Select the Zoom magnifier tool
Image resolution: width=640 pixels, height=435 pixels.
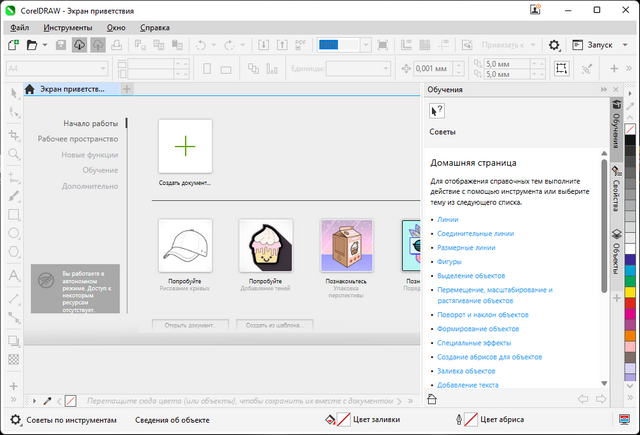click(14, 154)
